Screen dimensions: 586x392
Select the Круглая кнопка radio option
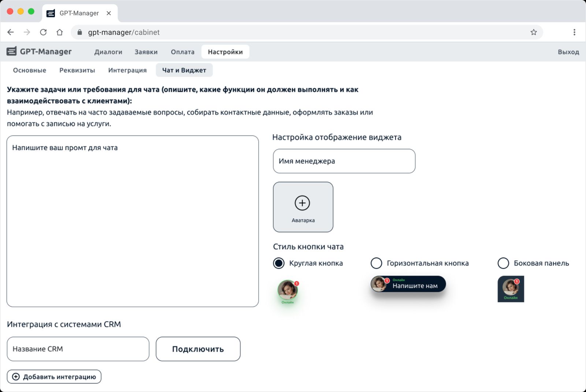coord(279,263)
